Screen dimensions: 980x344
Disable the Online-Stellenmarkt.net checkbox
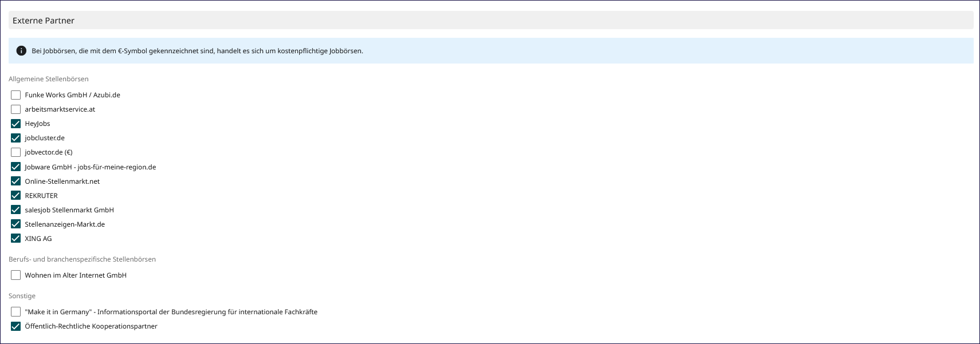(x=16, y=181)
